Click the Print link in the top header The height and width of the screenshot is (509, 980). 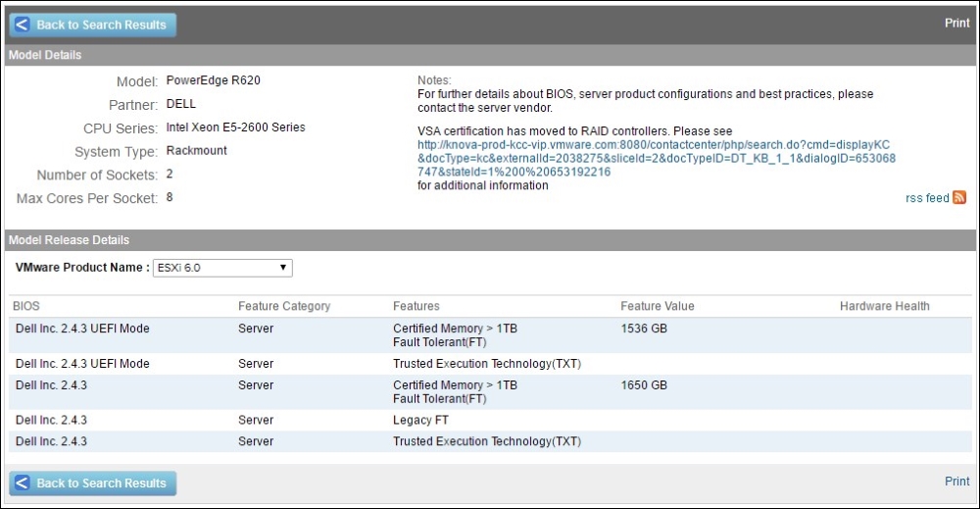(x=956, y=24)
